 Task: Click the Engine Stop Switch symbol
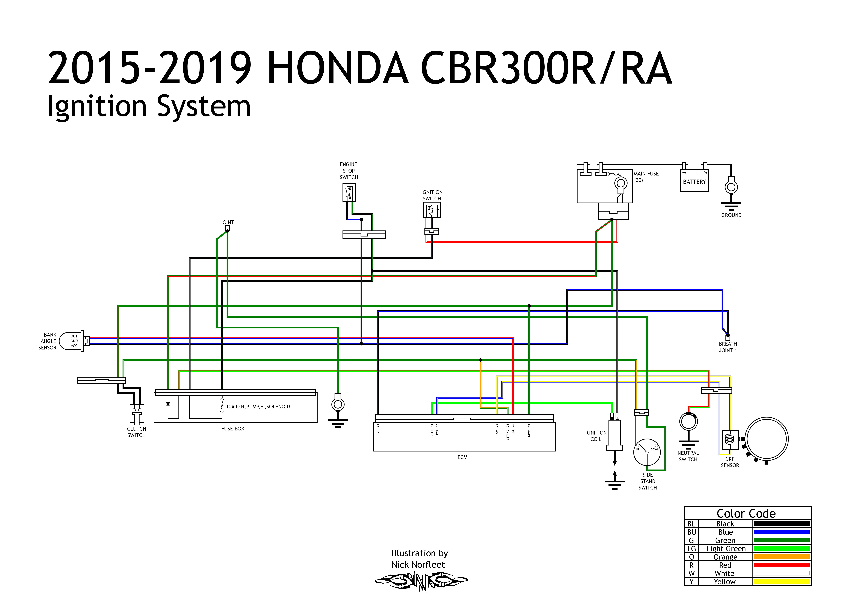pos(349,192)
